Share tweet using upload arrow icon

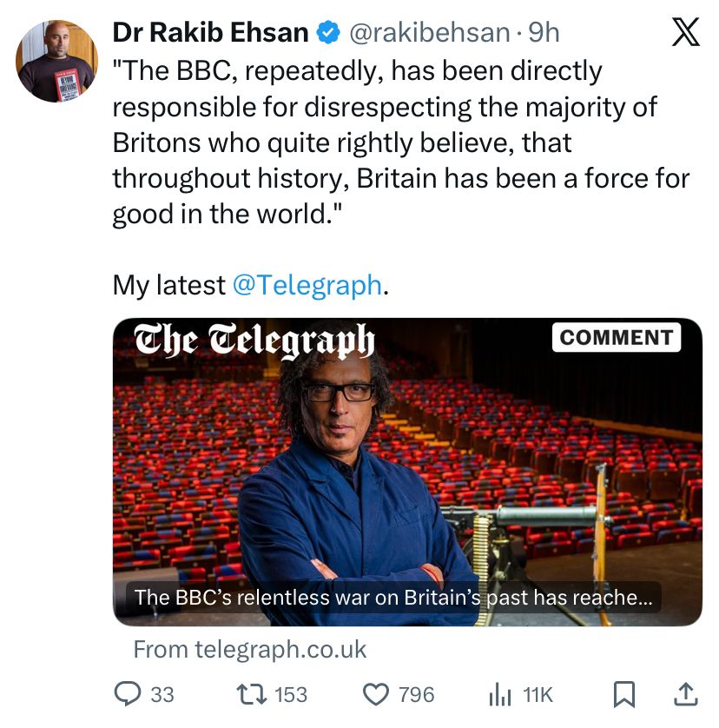[x=684, y=694]
